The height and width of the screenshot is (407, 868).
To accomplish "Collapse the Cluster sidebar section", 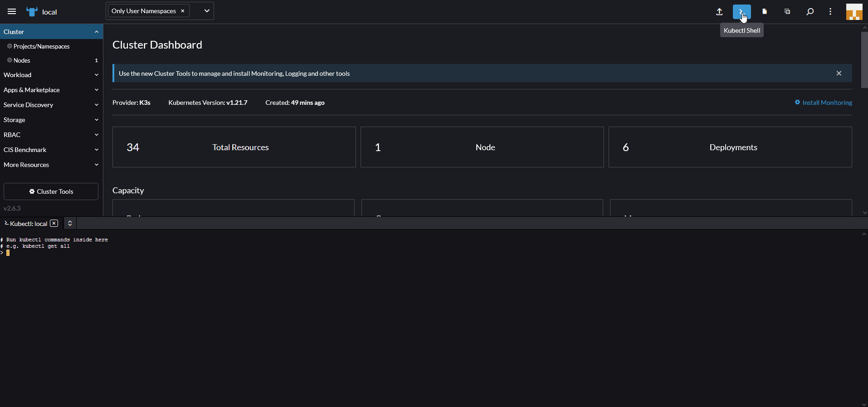I will coord(96,32).
